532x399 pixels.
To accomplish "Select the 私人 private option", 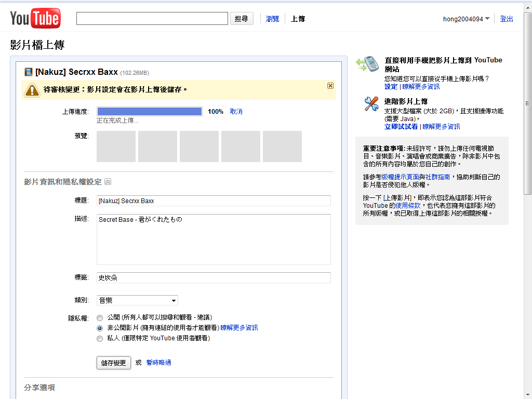I will tap(100, 339).
